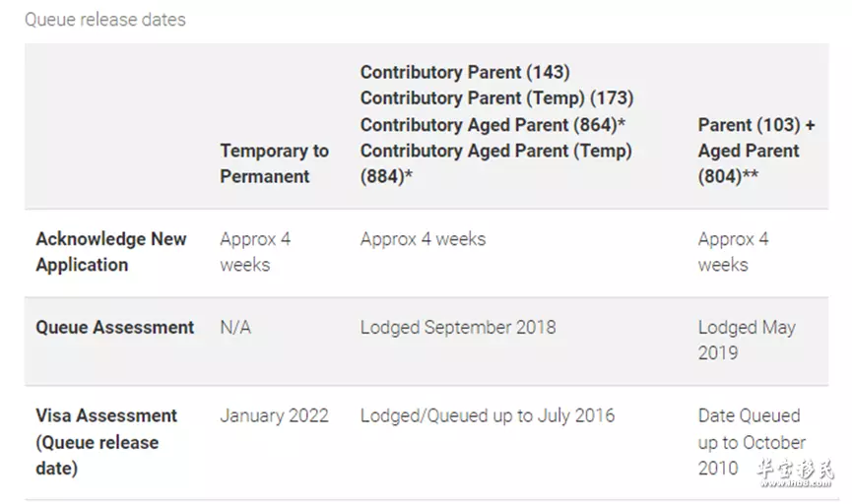Click the Lodged September 2018 cell
The width and height of the screenshot is (852, 504).
tap(458, 328)
